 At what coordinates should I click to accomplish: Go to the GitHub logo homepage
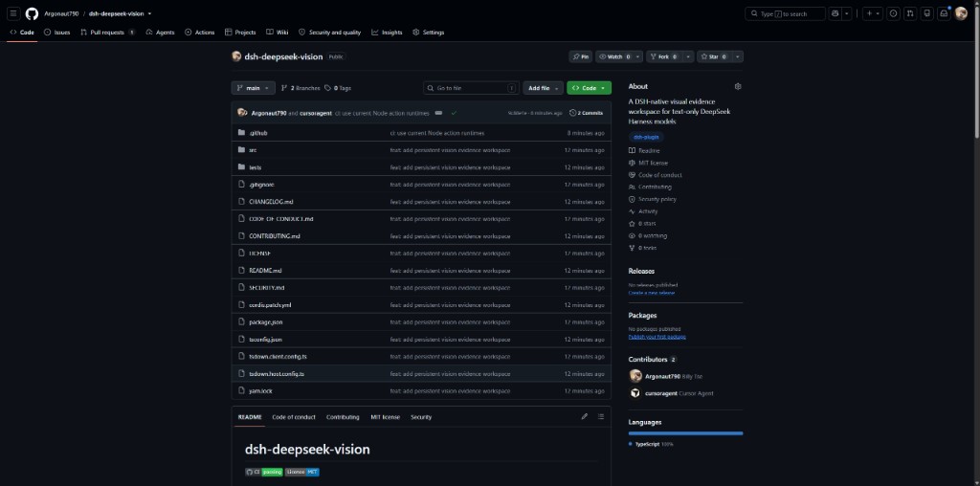pyautogui.click(x=32, y=13)
